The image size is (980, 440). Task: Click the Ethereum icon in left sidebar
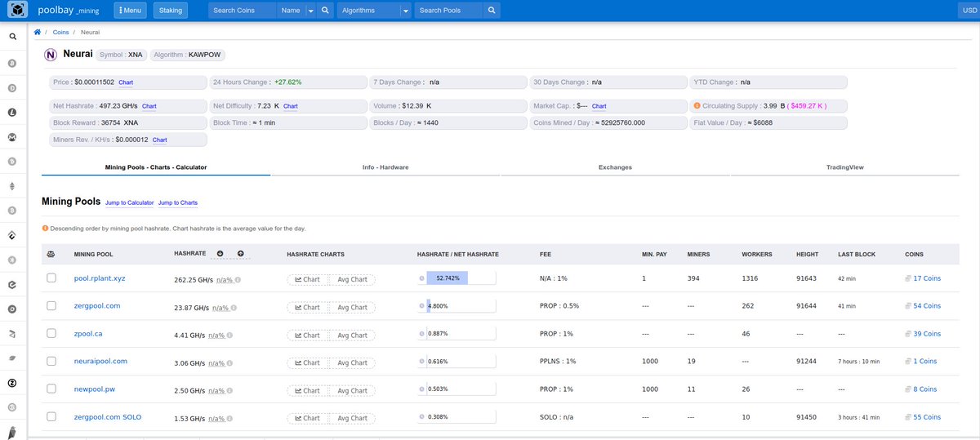[x=13, y=186]
